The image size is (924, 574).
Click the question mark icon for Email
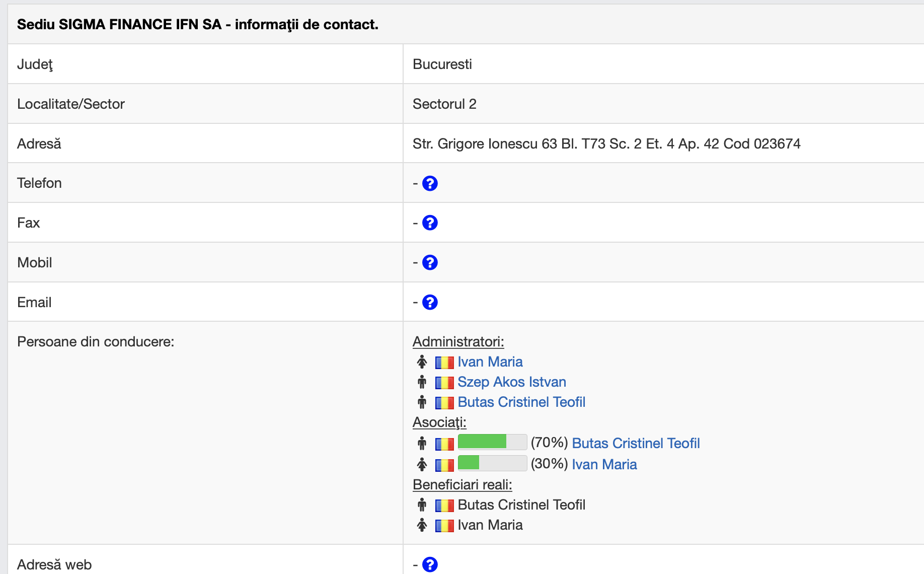(430, 302)
